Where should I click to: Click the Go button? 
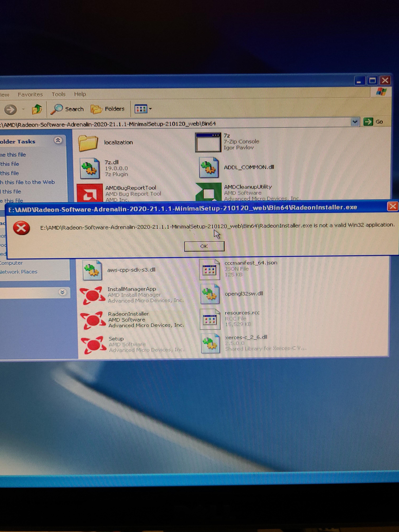coord(373,122)
